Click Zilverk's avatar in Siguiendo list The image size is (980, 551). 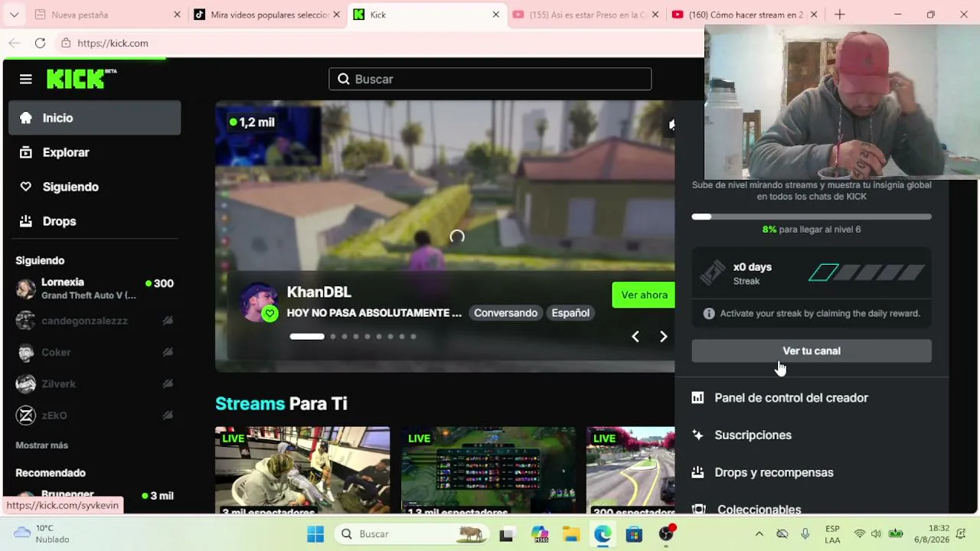(x=26, y=383)
